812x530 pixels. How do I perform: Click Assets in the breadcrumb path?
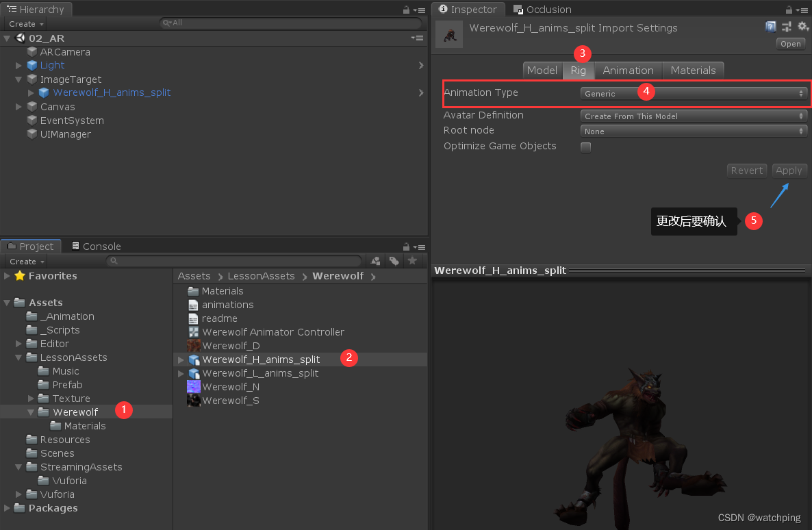click(194, 276)
